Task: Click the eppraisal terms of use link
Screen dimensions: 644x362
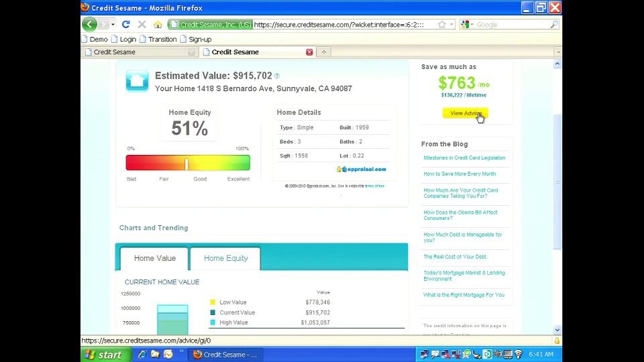Action: 374,186
